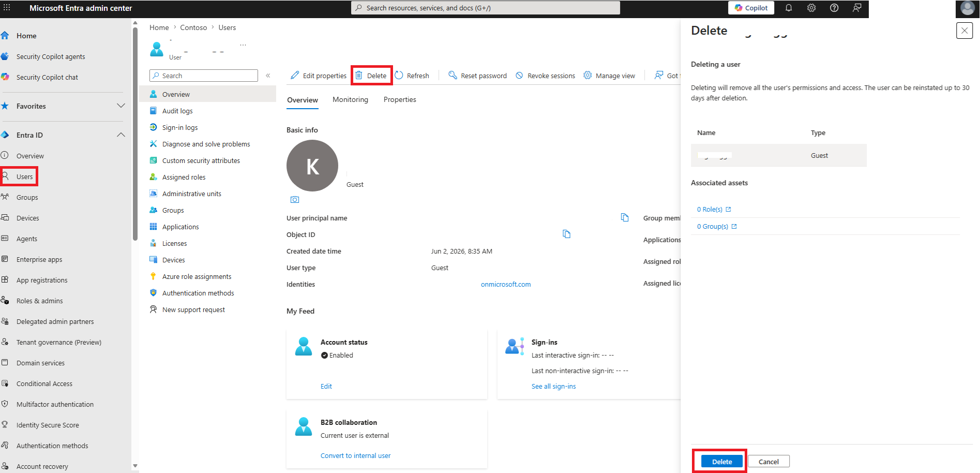Image resolution: width=980 pixels, height=473 pixels.
Task: Go to Home in left navigation
Action: pyautogui.click(x=26, y=36)
